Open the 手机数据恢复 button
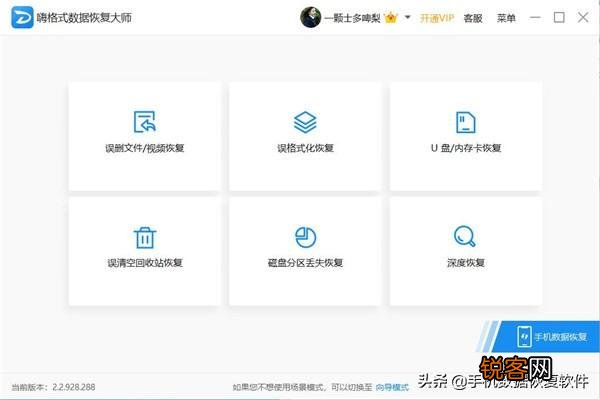The image size is (600, 400). click(545, 336)
